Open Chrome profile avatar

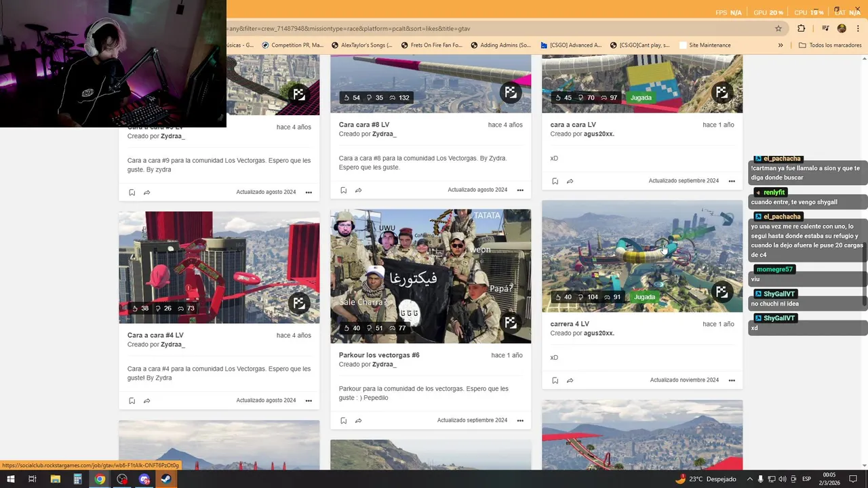[842, 28]
